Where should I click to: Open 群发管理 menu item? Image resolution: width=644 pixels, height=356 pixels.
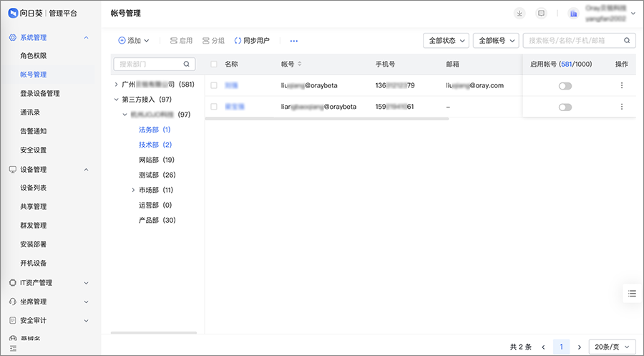pyautogui.click(x=33, y=225)
